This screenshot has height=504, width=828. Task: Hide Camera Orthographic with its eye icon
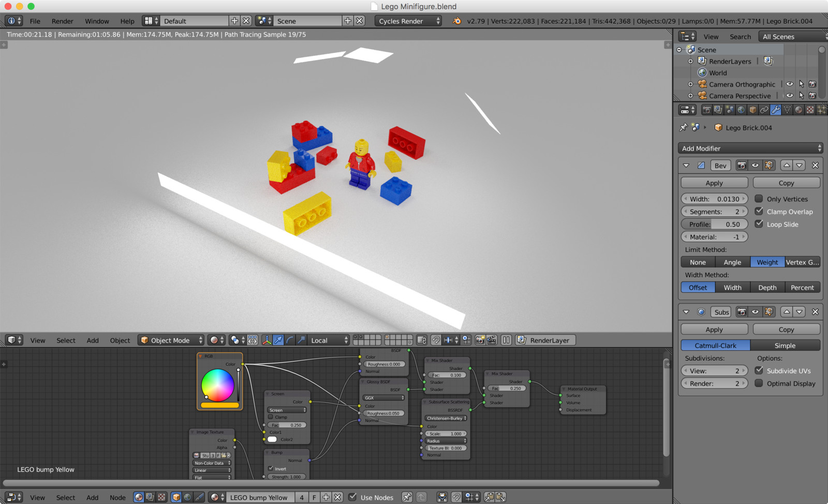[x=790, y=84]
